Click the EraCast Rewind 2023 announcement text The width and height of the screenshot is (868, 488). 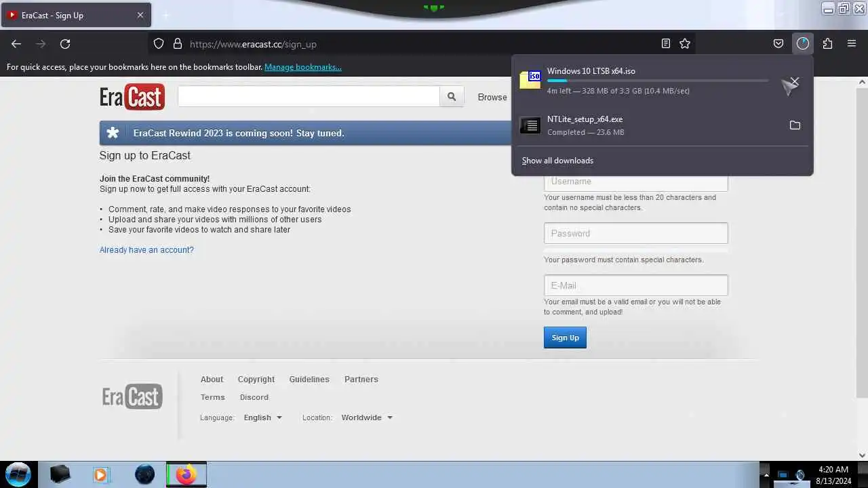(x=239, y=133)
